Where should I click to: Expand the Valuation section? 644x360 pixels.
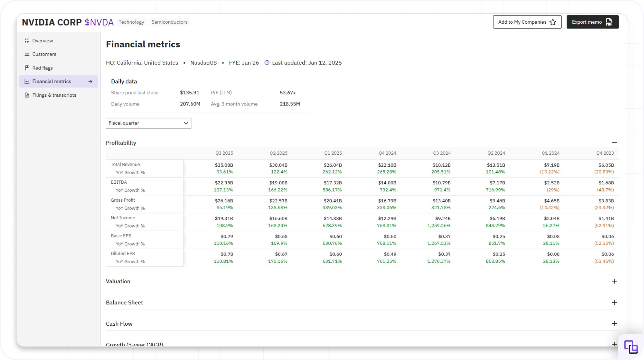tap(614, 281)
